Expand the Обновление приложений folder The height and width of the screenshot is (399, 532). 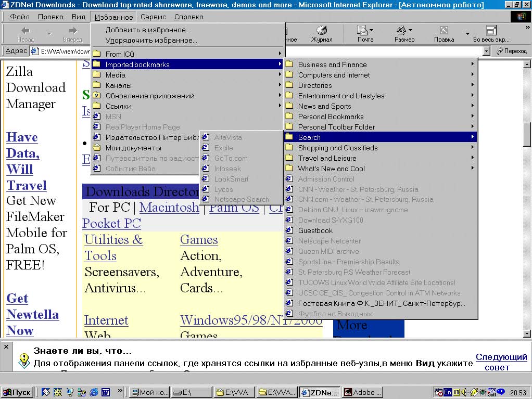187,96
